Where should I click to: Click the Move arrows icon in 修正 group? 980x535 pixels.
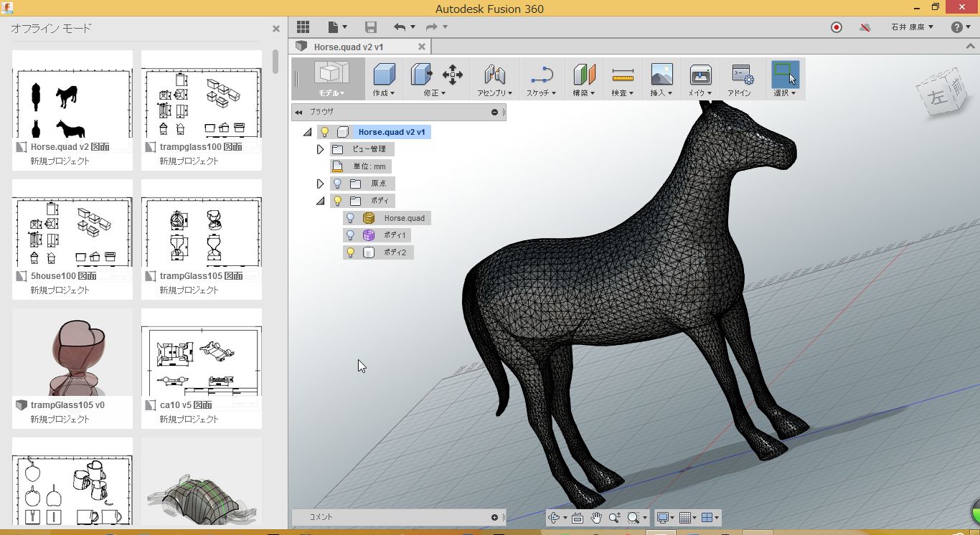pos(452,74)
